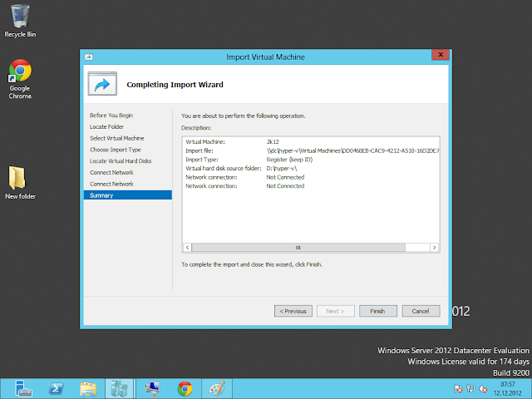Screen dimensions: 532x399
Task: Select the New folder desktop icon
Action: click(x=20, y=182)
